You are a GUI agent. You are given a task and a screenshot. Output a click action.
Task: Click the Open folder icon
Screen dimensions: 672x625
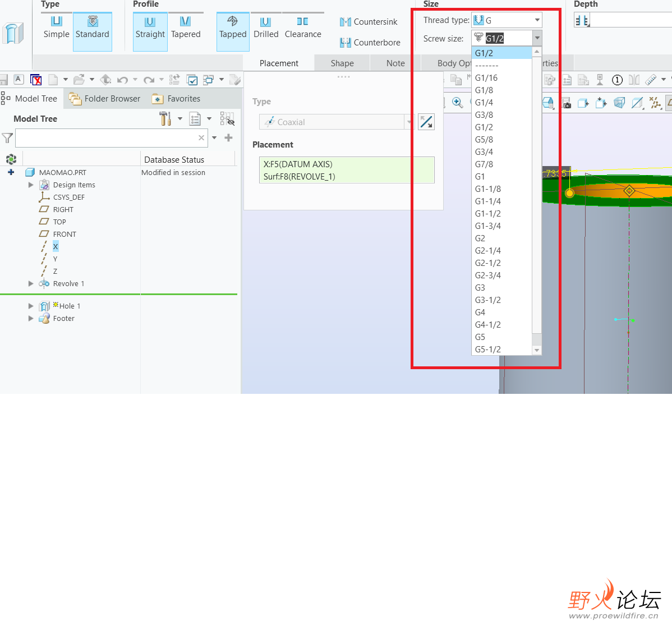(79, 79)
